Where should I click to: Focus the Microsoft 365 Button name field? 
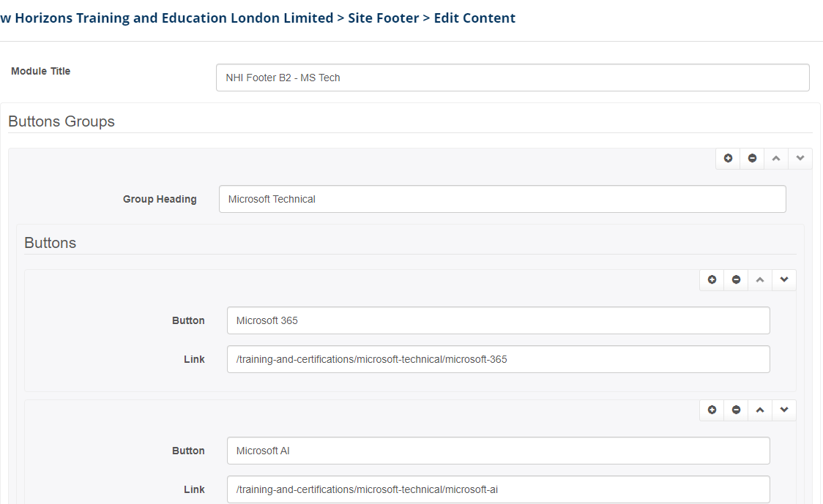pyautogui.click(x=498, y=320)
